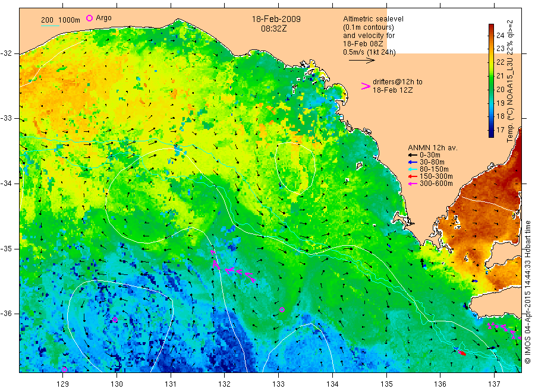Click latitude axis label -33
The image size is (535, 392).
pyautogui.click(x=6, y=118)
